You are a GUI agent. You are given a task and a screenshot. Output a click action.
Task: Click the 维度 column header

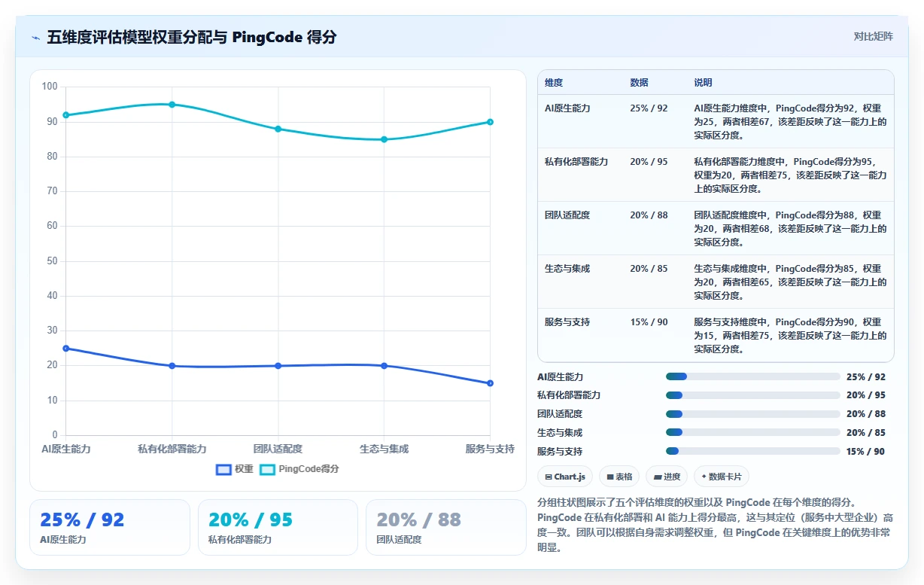(x=554, y=83)
